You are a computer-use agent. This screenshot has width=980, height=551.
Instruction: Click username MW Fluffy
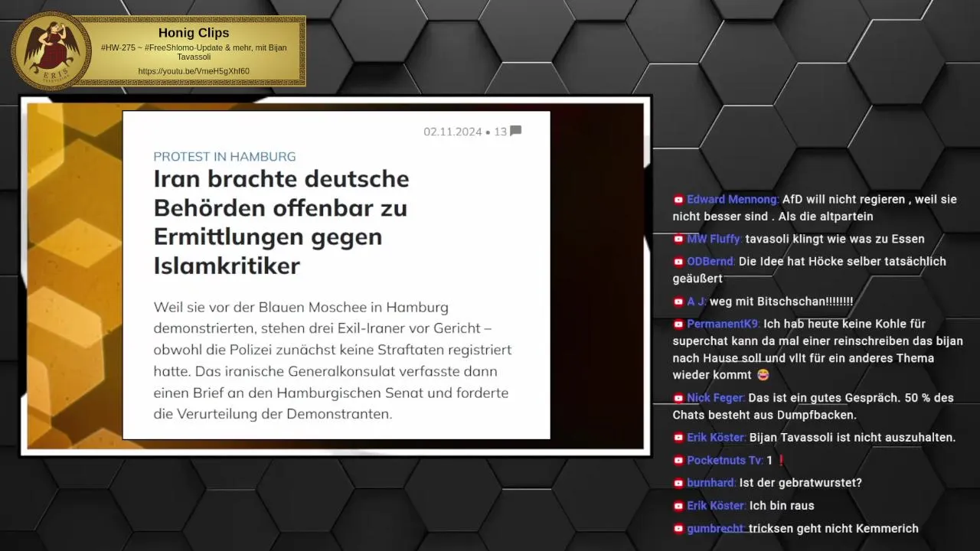[x=714, y=240]
